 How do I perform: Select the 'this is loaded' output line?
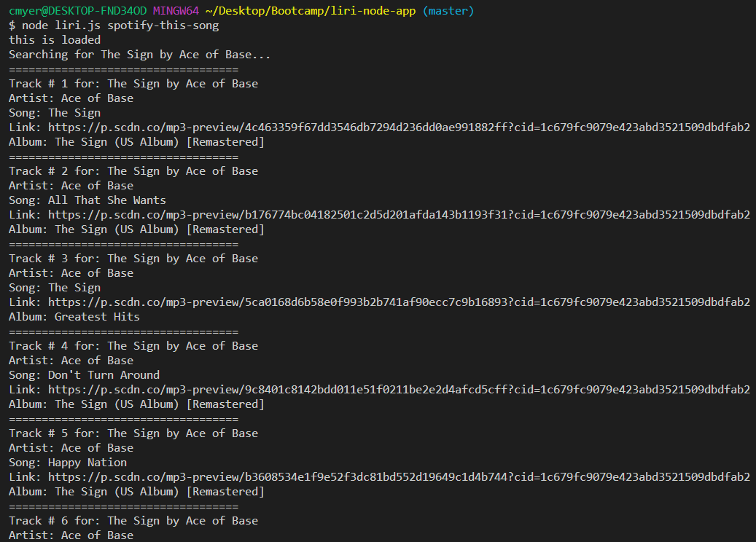point(55,40)
